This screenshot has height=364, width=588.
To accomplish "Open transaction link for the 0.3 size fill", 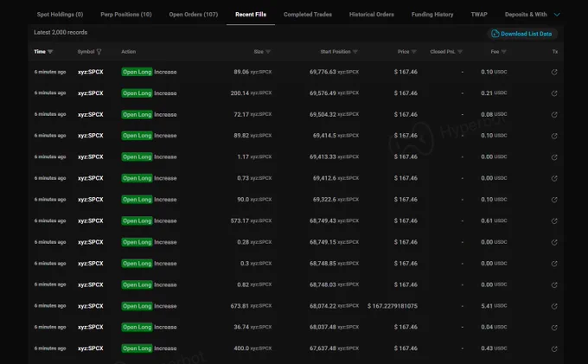I will 554,264.
